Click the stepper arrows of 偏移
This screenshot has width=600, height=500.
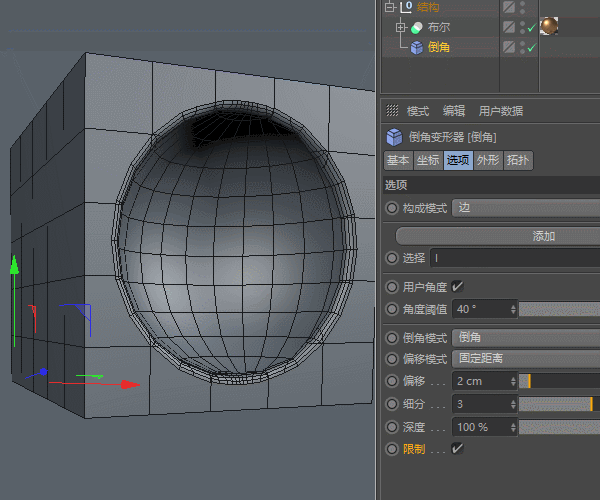point(514,381)
